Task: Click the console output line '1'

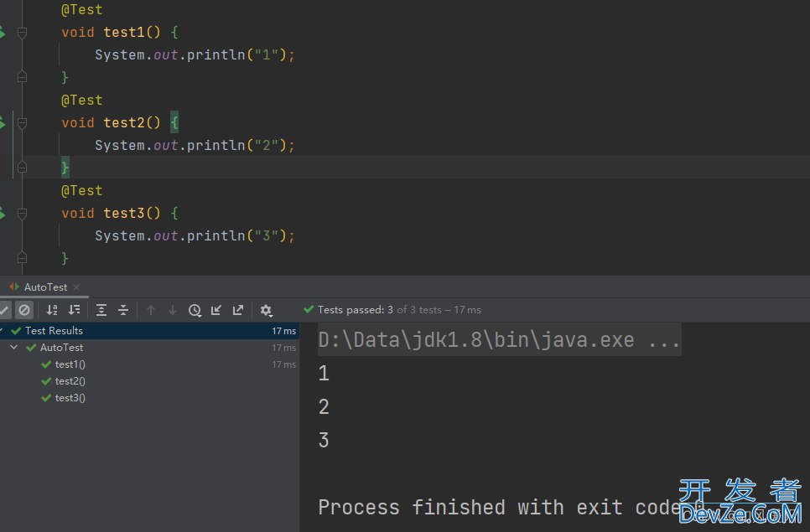Action: pyautogui.click(x=324, y=373)
